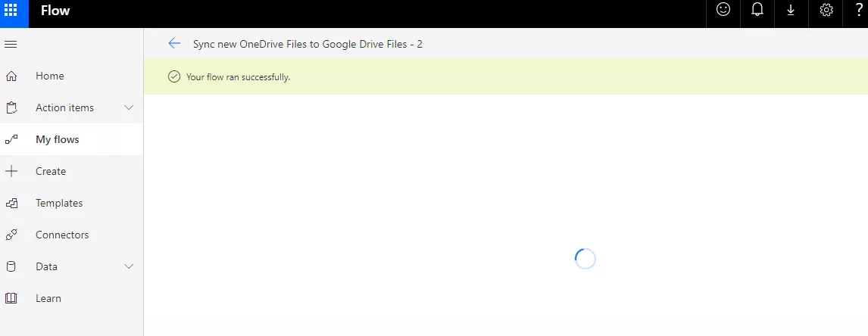This screenshot has width=868, height=336.
Task: Expand the Data chevron
Action: pos(129,266)
